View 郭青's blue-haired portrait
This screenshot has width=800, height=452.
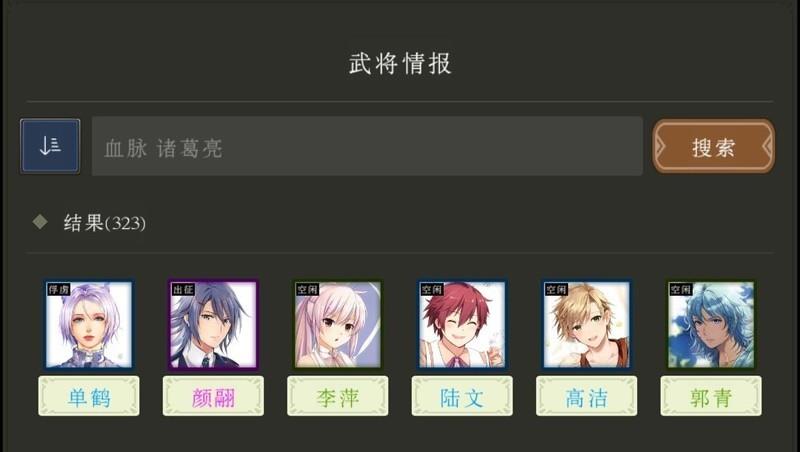pyautogui.click(x=711, y=324)
